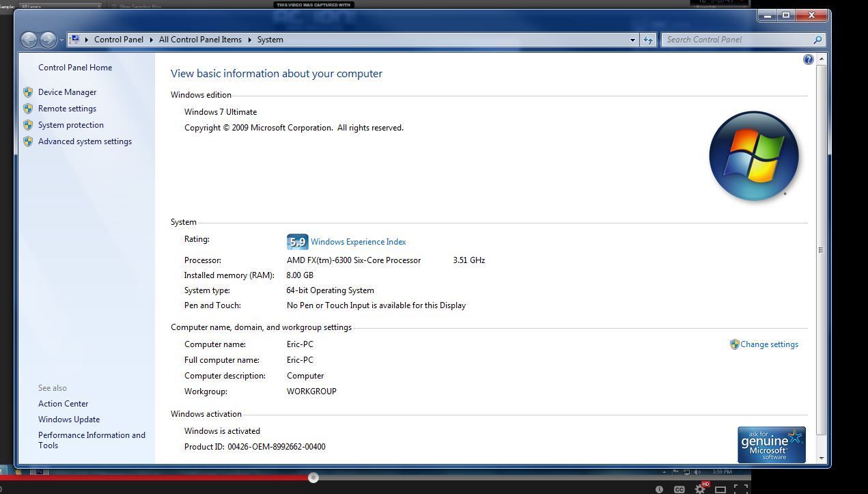Viewport: 868px width, 494px height.
Task: Click the vertical scrollbar thumb
Action: pos(822,249)
